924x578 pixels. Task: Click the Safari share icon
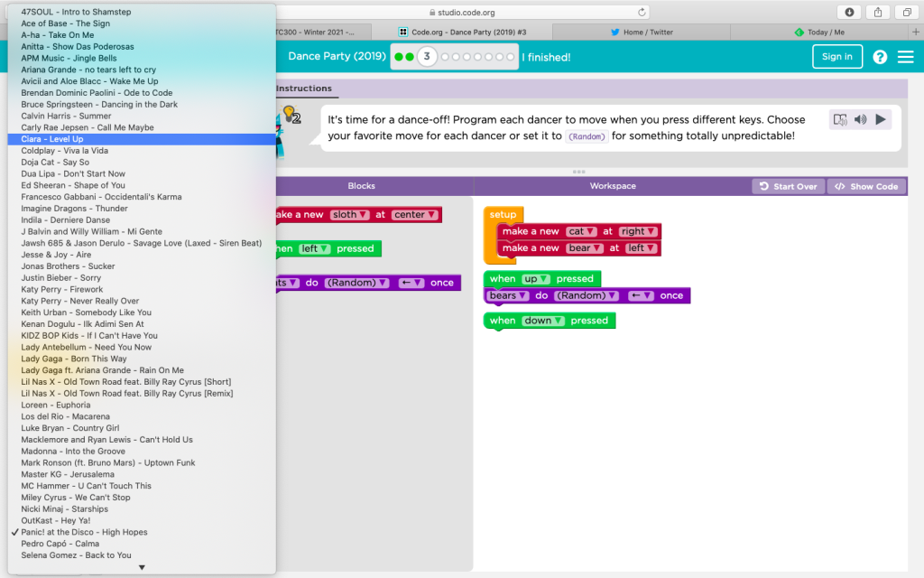click(x=878, y=12)
